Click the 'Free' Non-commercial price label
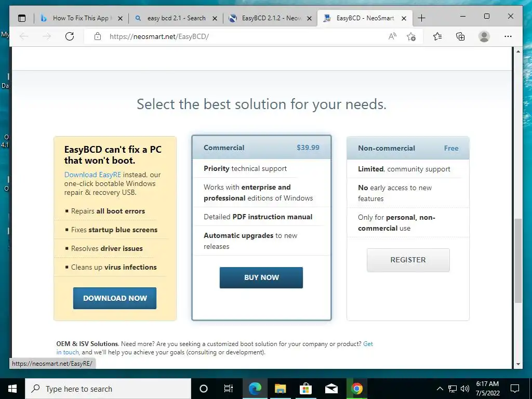 click(x=451, y=148)
